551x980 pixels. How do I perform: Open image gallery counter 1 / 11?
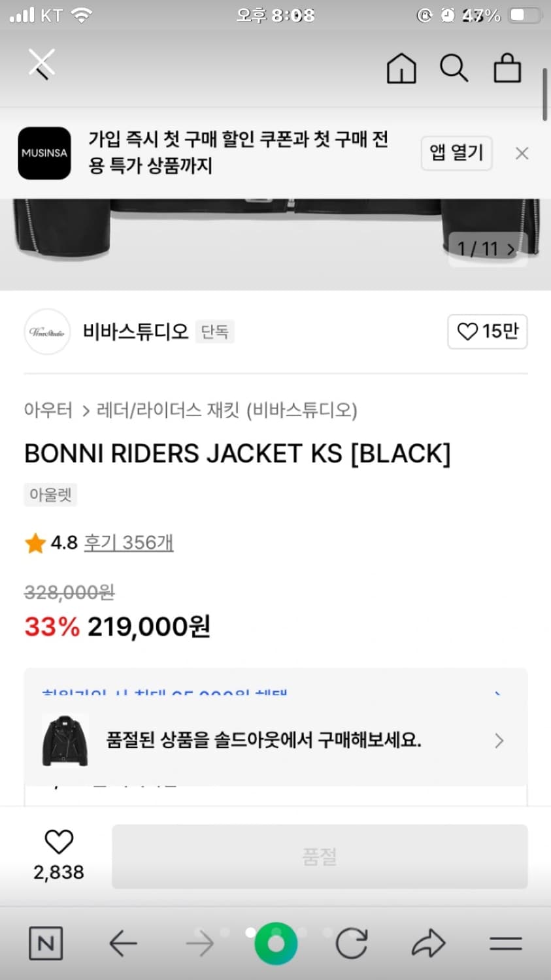tap(487, 249)
